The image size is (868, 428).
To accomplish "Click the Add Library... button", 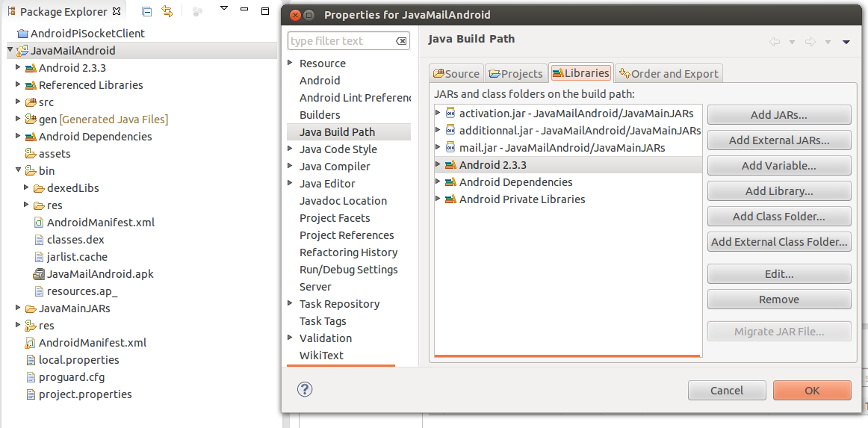I will 779,191.
